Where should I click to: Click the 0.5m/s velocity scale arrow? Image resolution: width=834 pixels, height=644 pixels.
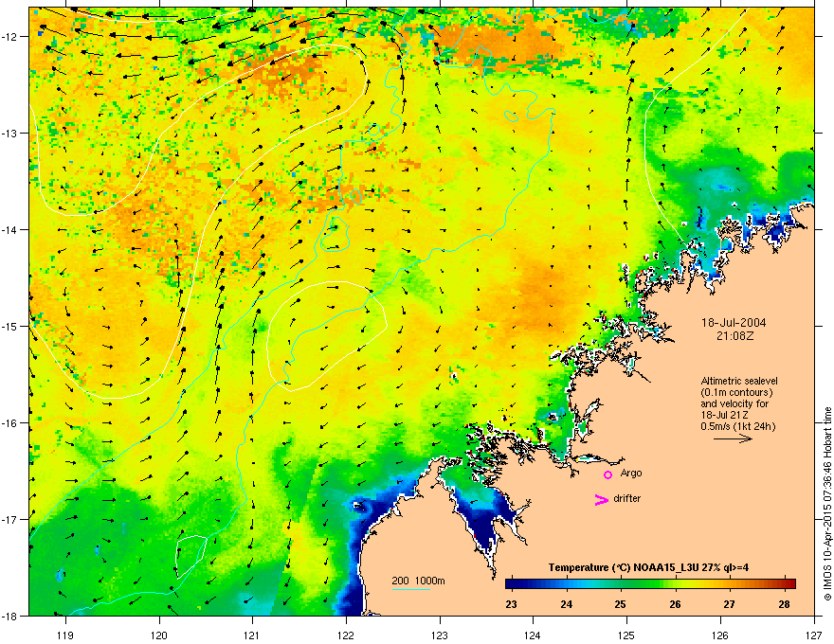coord(733,438)
